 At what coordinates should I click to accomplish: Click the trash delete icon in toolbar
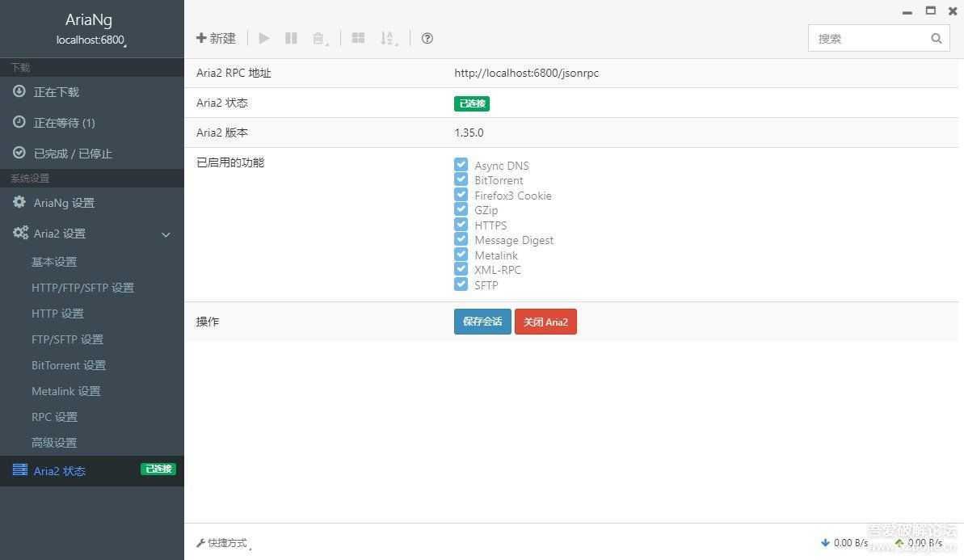pyautogui.click(x=319, y=39)
